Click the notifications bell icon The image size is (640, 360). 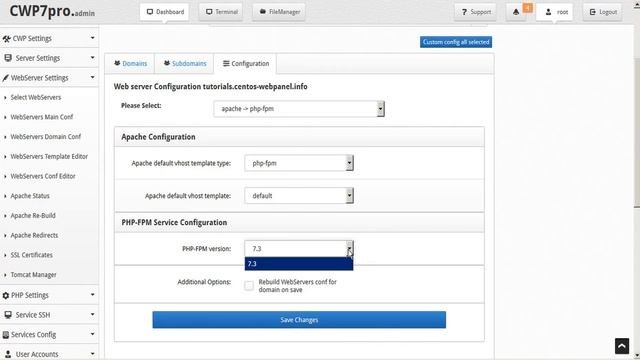click(x=516, y=12)
